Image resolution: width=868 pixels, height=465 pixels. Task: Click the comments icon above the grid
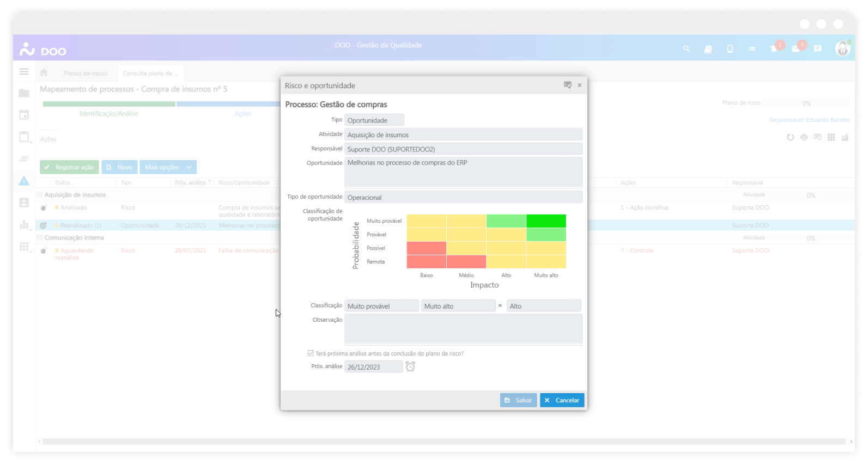tap(817, 137)
